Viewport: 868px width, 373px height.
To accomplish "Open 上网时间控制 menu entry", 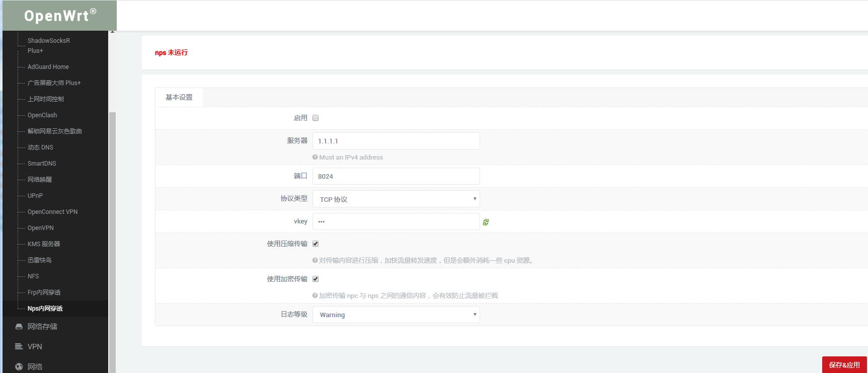I will [x=46, y=99].
